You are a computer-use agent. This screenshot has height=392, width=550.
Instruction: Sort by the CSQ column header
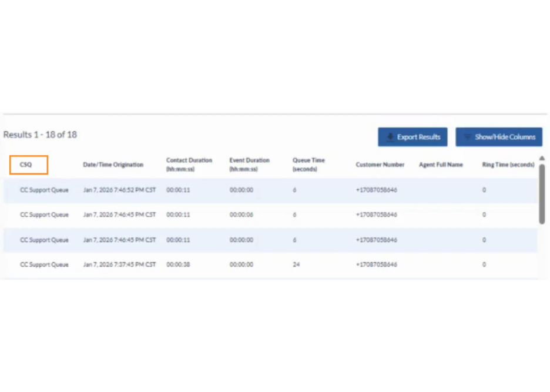26,165
